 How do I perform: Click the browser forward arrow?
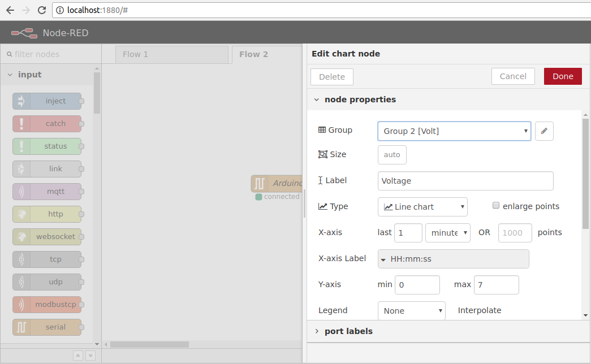[26, 10]
